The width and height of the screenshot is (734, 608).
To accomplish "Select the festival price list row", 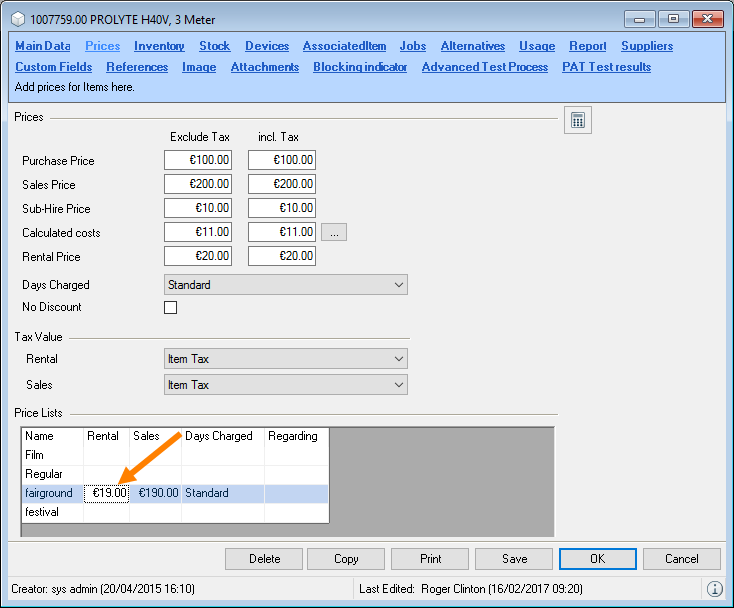I will click(42, 512).
